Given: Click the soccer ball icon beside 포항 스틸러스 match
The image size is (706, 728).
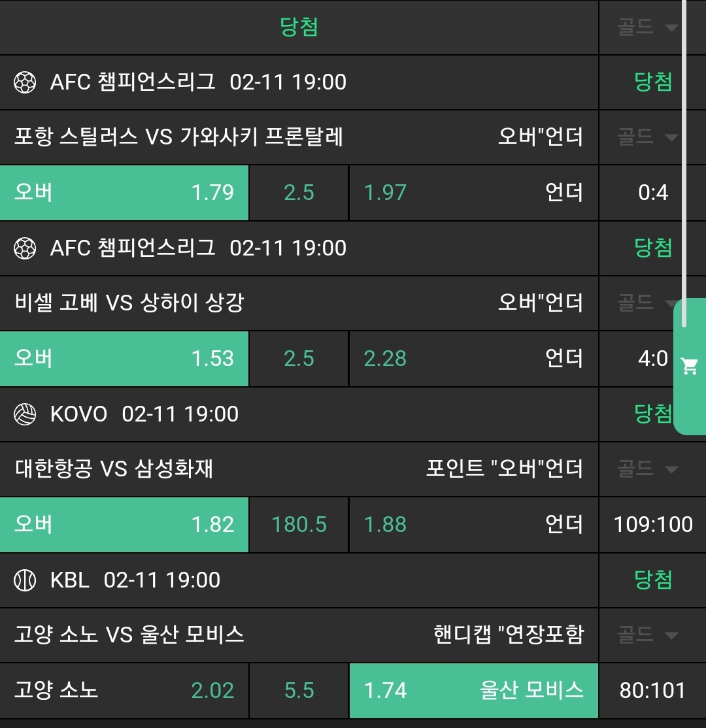Looking at the screenshot, I should click(x=25, y=82).
